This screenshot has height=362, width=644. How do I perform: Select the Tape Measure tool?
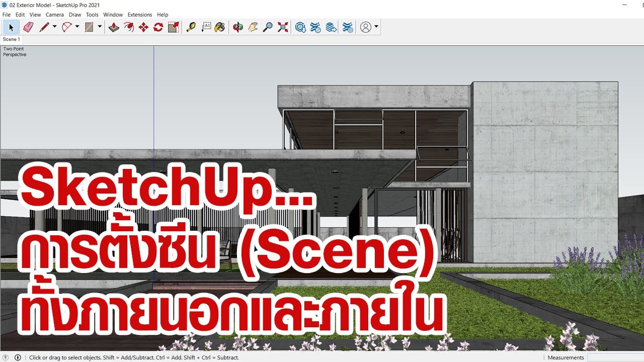click(x=191, y=27)
